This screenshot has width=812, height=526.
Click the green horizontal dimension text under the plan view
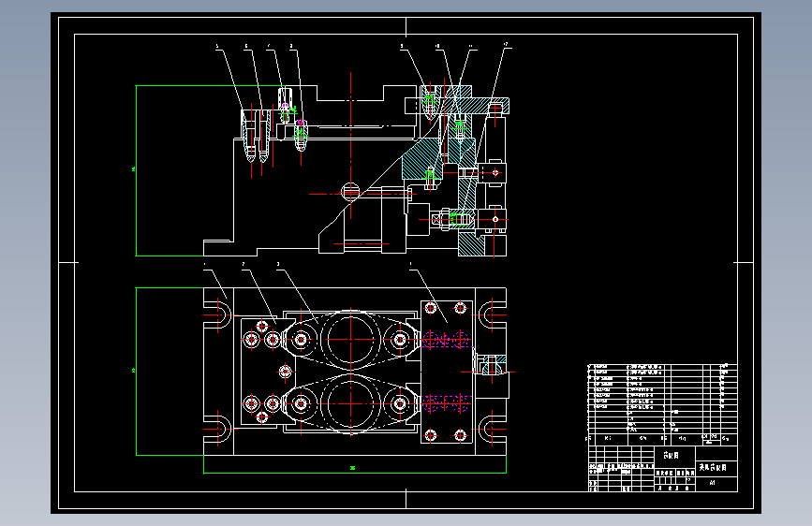(353, 468)
